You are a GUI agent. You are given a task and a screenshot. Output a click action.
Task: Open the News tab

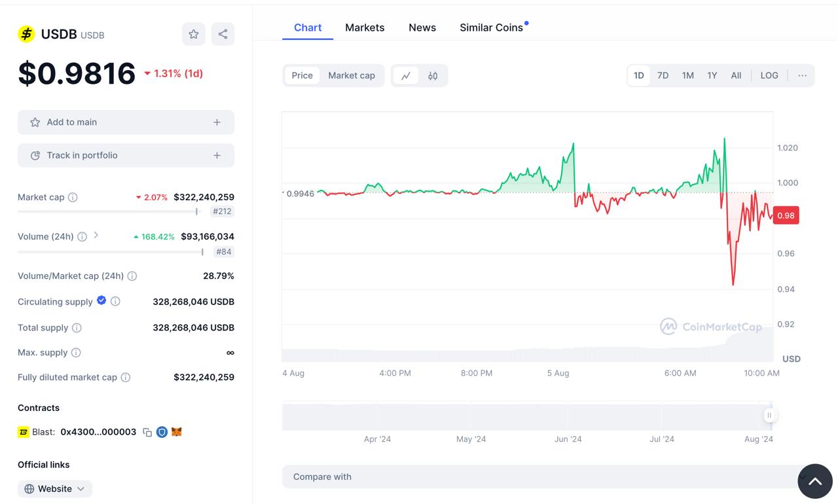[x=422, y=27]
